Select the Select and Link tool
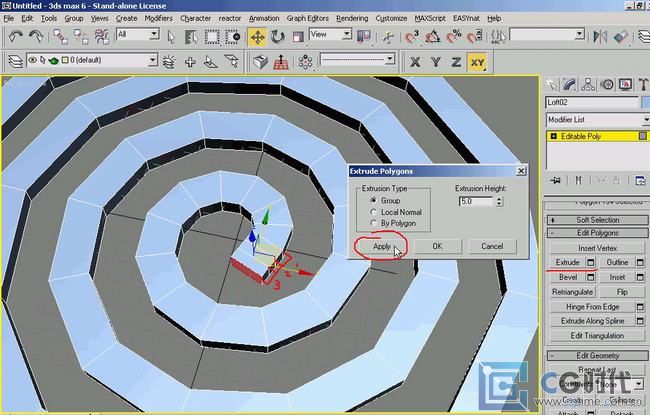Screen dimensions: 650x415 (x=60, y=36)
